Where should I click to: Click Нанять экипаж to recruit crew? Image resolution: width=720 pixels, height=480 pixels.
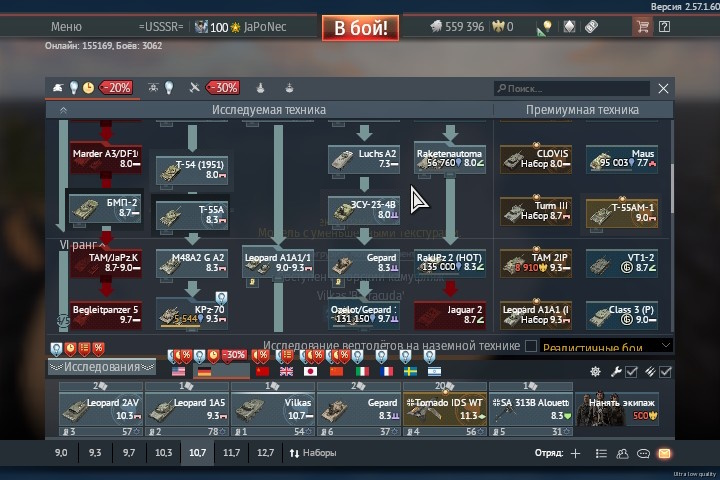pyautogui.click(x=618, y=409)
